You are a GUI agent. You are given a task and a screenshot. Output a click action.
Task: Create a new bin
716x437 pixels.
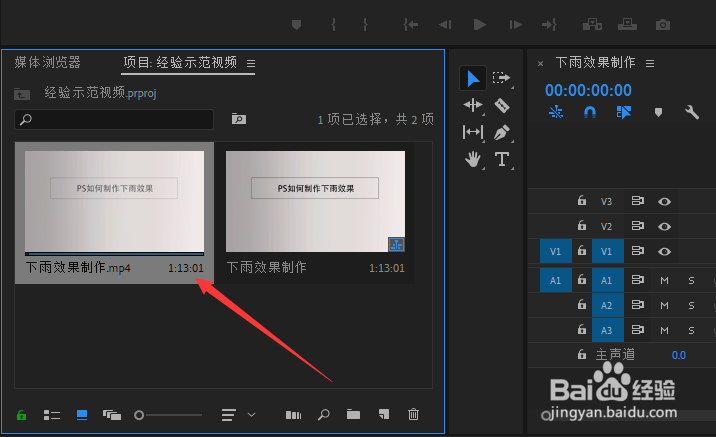pos(353,415)
